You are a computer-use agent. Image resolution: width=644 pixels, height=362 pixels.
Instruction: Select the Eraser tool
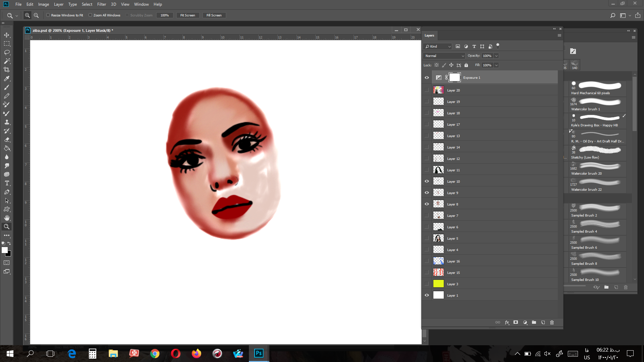7,139
